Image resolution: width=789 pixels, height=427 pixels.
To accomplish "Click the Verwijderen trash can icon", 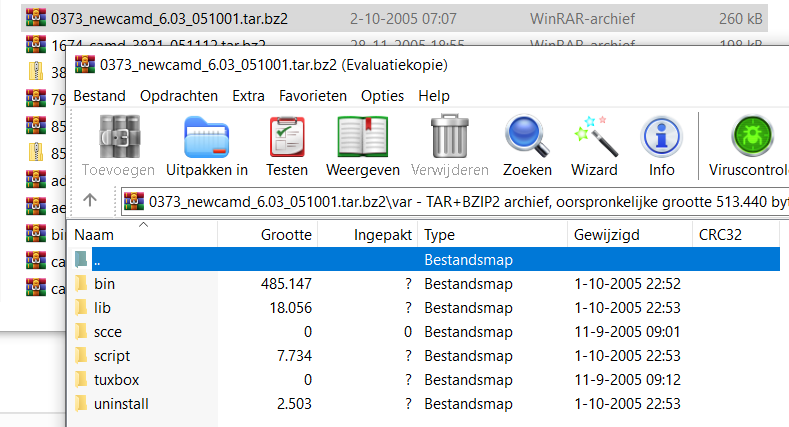I will coord(450,136).
